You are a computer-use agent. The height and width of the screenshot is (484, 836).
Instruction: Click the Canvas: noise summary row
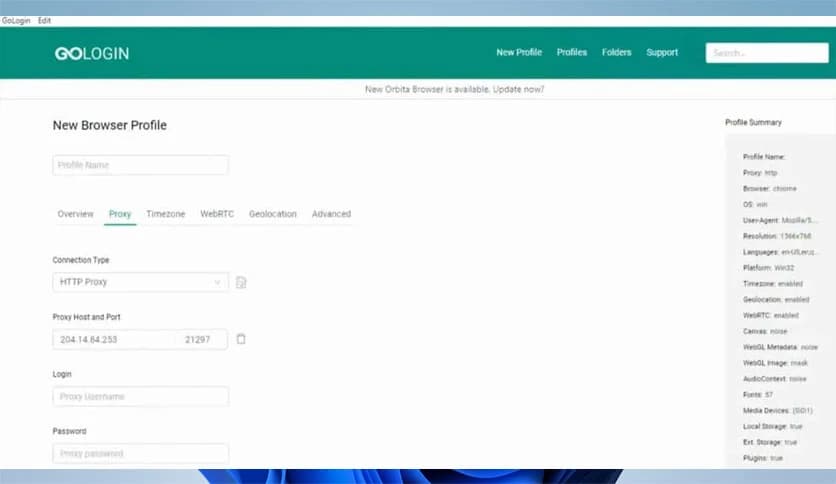(765, 331)
